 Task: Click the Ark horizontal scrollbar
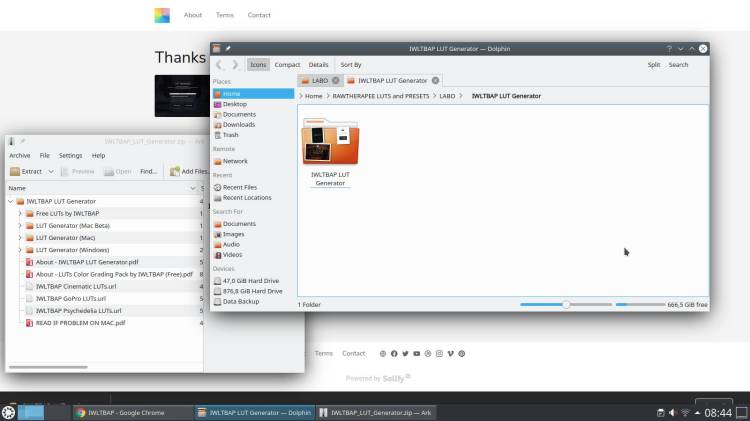[x=48, y=367]
